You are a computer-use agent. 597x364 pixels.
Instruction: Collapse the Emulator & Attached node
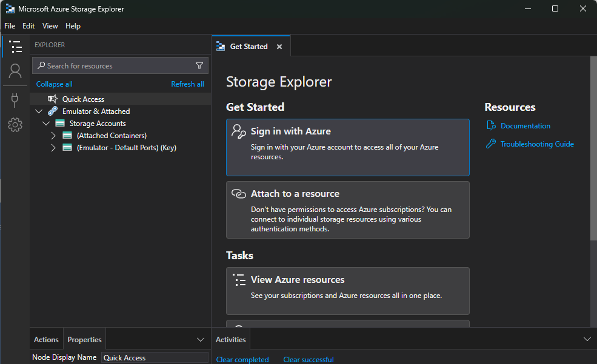click(x=39, y=111)
